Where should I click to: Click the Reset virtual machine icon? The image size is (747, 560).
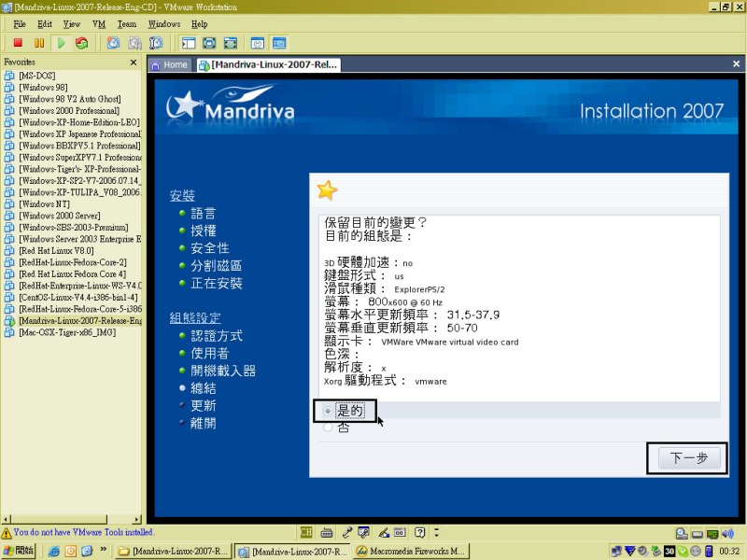[x=82, y=43]
